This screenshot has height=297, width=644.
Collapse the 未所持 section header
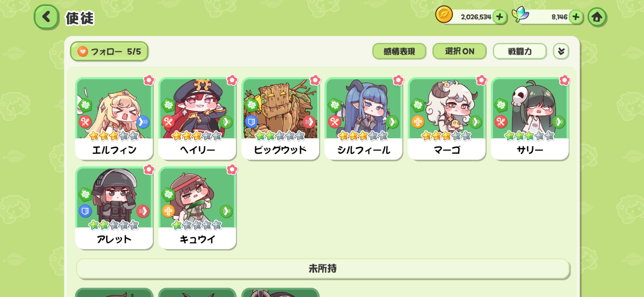click(x=323, y=269)
